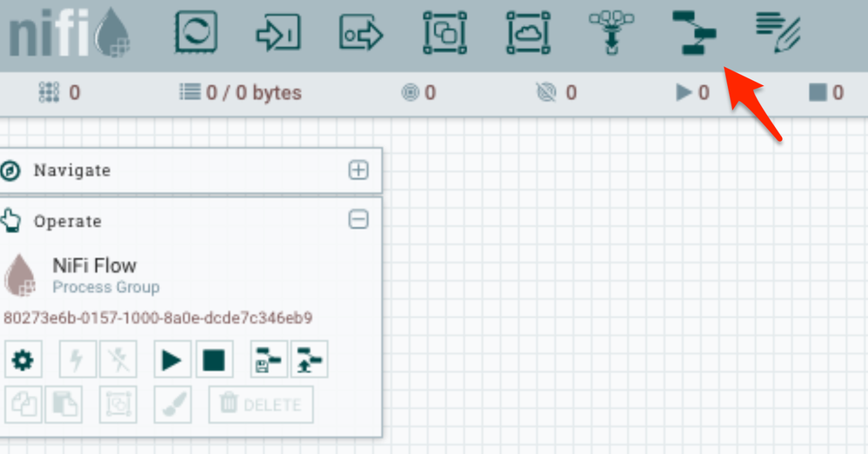Click the DELETE button
The width and height of the screenshot is (868, 454).
(x=261, y=404)
